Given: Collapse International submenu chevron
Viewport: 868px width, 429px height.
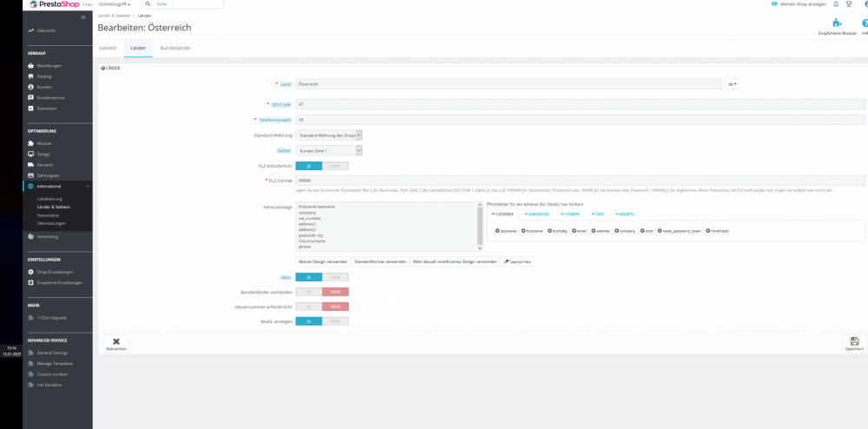Looking at the screenshot, I should pos(88,187).
